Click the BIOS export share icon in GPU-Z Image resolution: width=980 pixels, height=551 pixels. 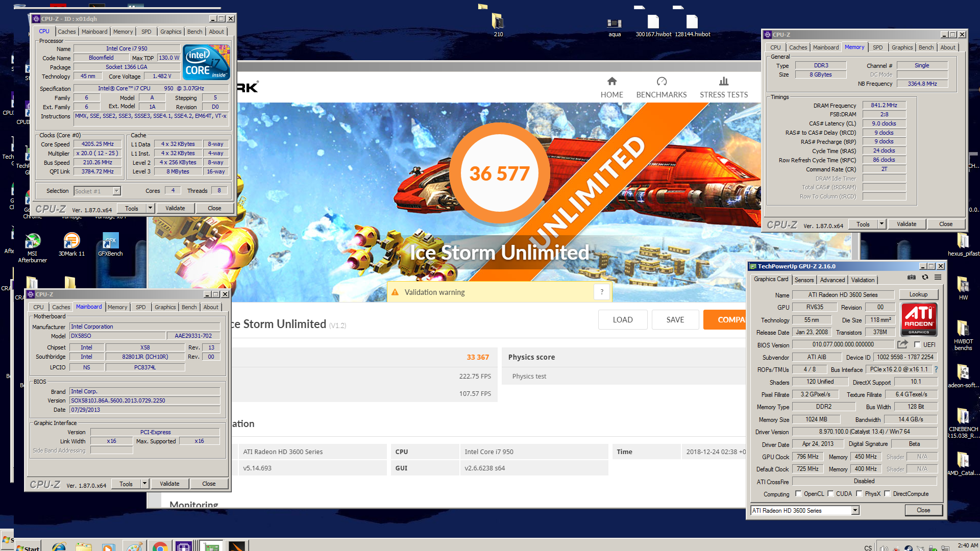click(903, 344)
